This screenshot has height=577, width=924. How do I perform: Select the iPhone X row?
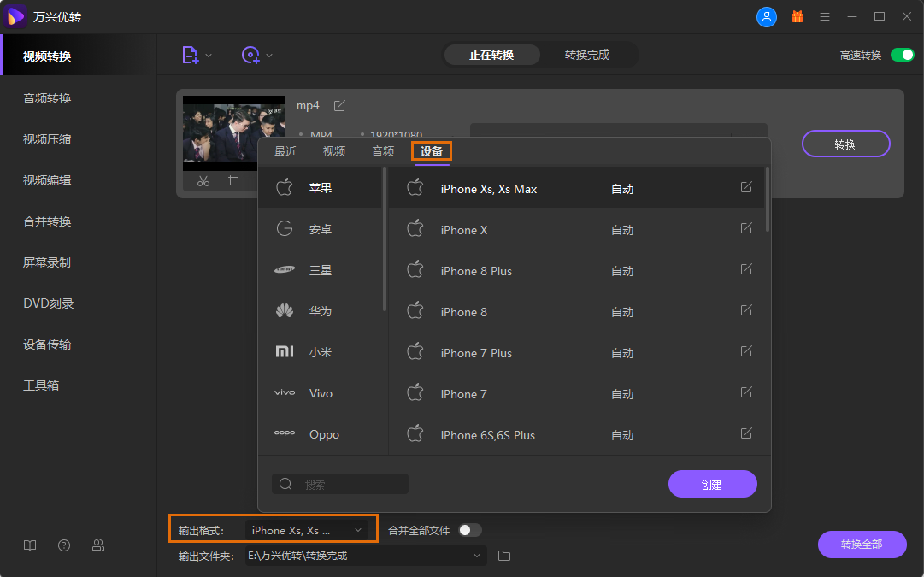tap(578, 229)
